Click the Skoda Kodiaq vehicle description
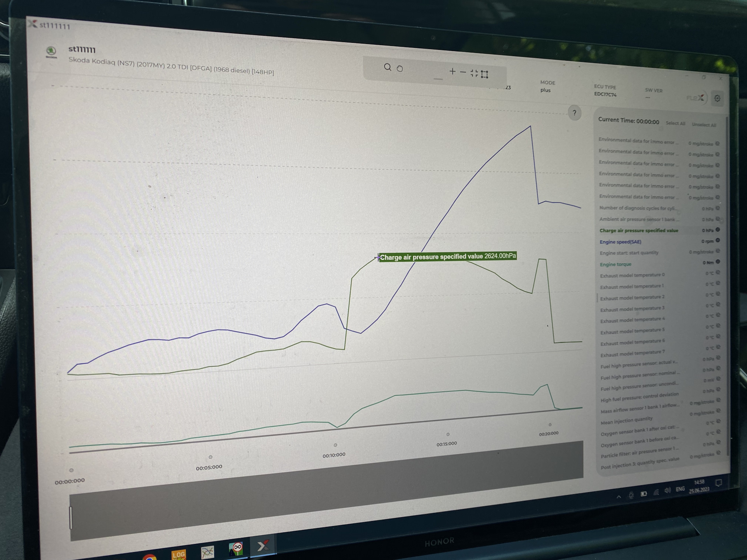This screenshot has height=560, width=747. pos(171,66)
